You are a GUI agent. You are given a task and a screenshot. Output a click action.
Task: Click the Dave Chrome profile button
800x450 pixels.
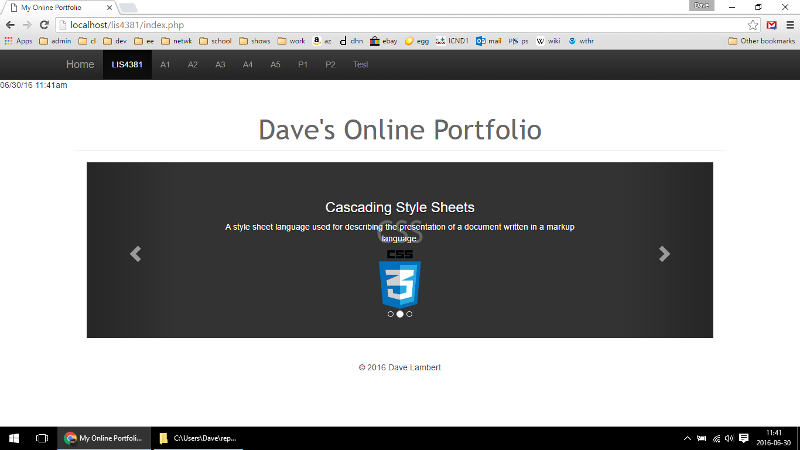point(702,6)
